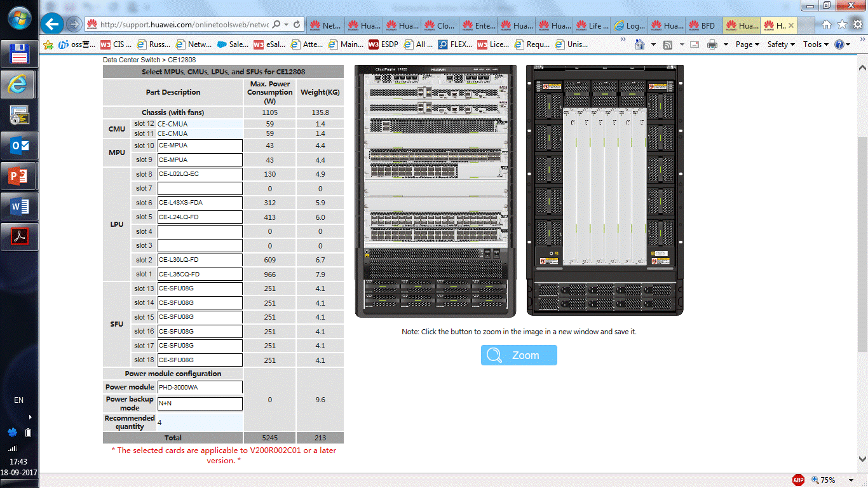Viewport: 868px width, 488px height.
Task: Switch to the Clo... browser tab
Action: coord(440,25)
